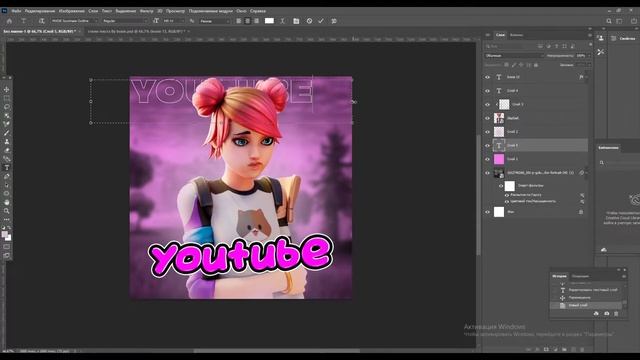Open the Character and Paragraph panels icon

coord(296,21)
